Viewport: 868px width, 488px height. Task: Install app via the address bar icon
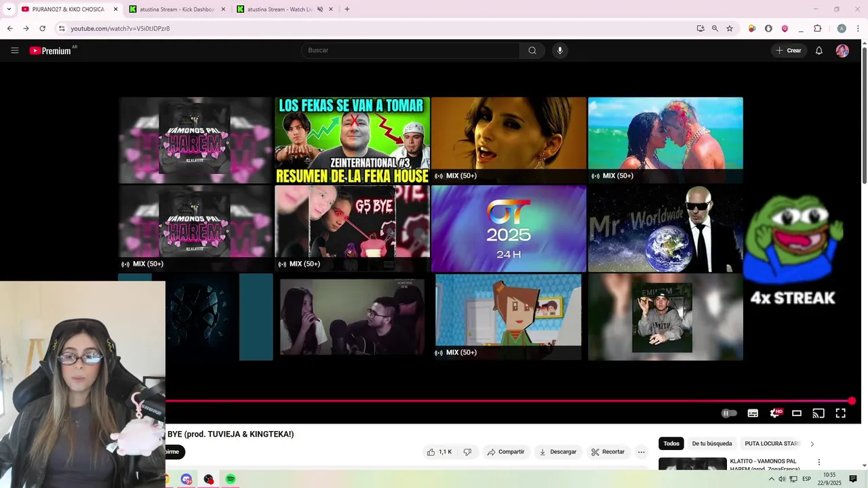point(701,28)
